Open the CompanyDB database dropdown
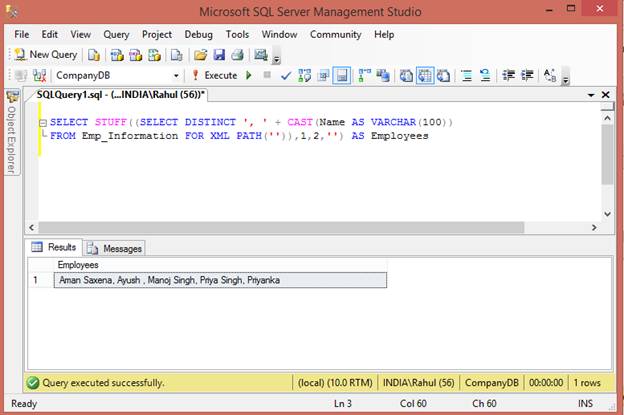 (176, 76)
